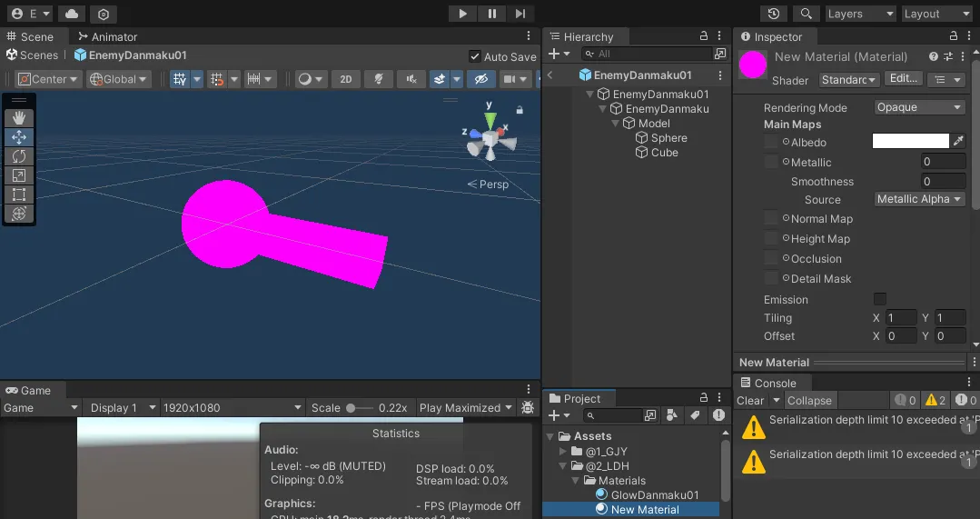Toggle the 2D view mode
Screen dimensions: 980x519
[x=346, y=79]
